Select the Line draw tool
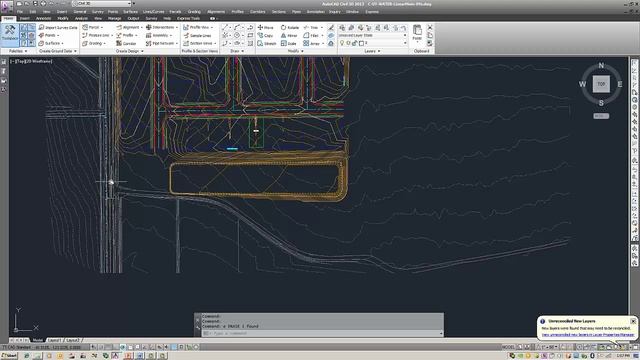 point(225,27)
